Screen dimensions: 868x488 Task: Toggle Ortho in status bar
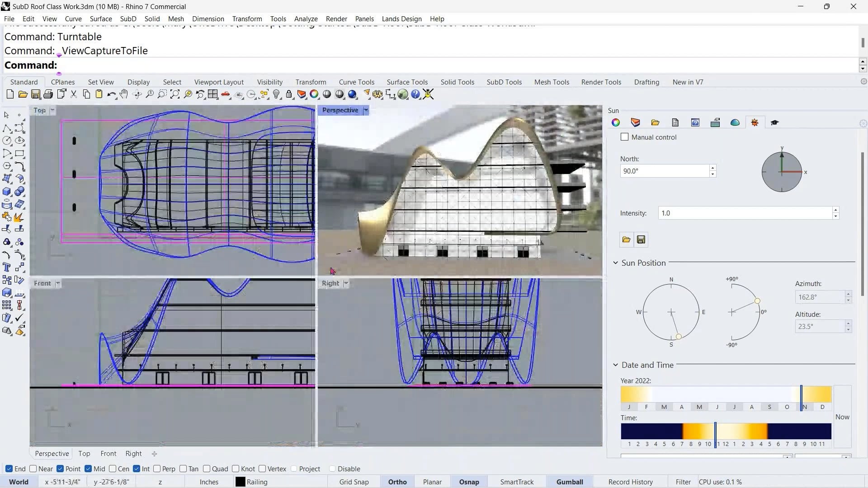pyautogui.click(x=397, y=482)
